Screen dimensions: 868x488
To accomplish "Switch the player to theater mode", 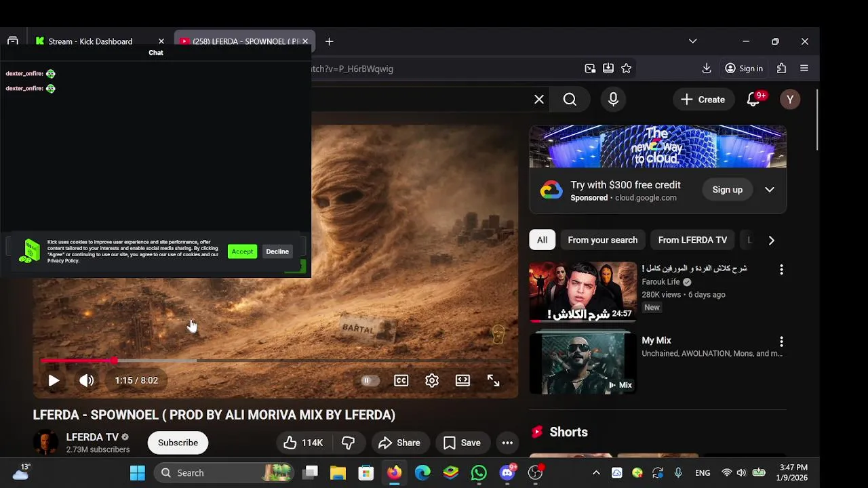I will [x=462, y=380].
